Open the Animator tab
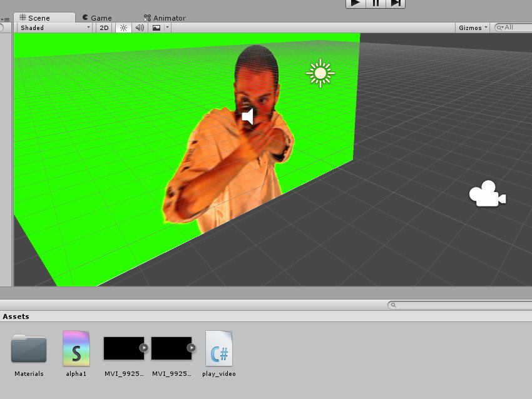This screenshot has height=399, width=532. tap(164, 18)
